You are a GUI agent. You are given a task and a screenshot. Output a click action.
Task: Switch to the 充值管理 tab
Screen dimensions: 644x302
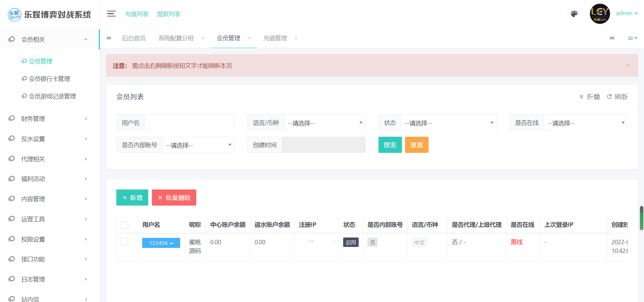275,38
